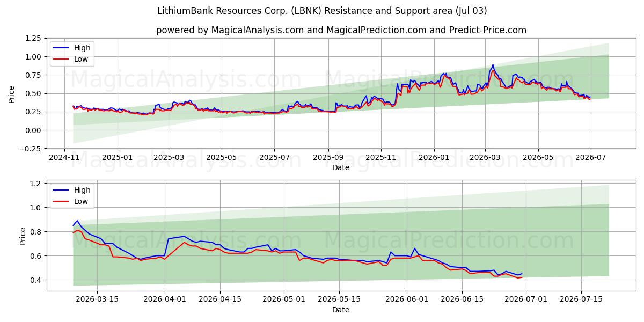Click the '2026-03' date tick label
This screenshot has height=322, width=644.
(485, 158)
